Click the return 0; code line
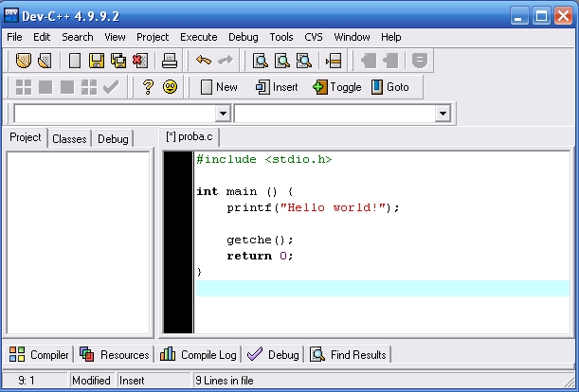The image size is (579, 392). pos(260,256)
